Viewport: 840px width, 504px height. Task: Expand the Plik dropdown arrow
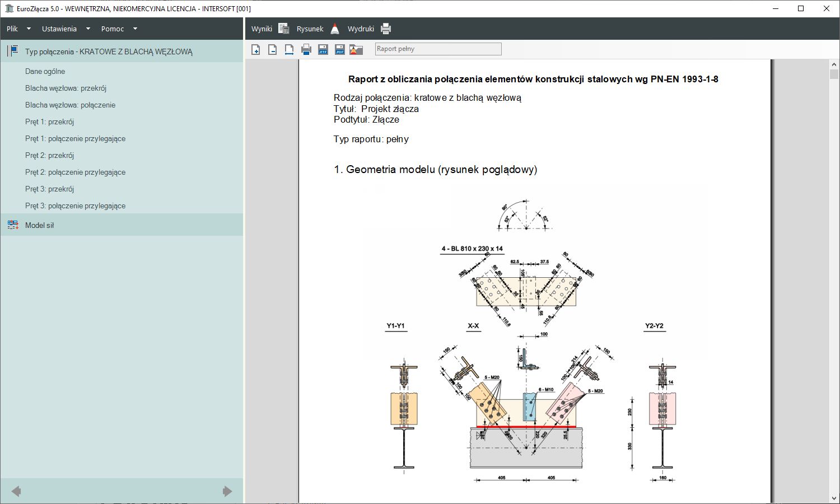tap(29, 29)
